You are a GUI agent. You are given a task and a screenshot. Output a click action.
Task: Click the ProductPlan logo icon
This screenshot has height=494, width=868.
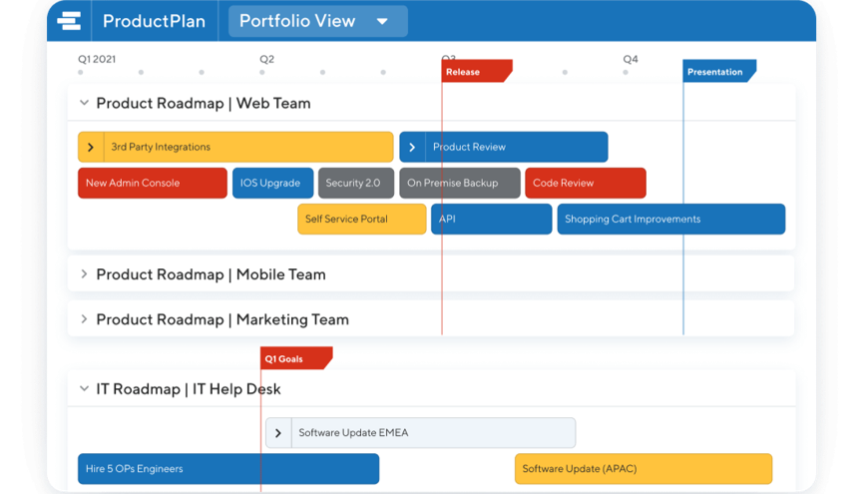click(69, 21)
